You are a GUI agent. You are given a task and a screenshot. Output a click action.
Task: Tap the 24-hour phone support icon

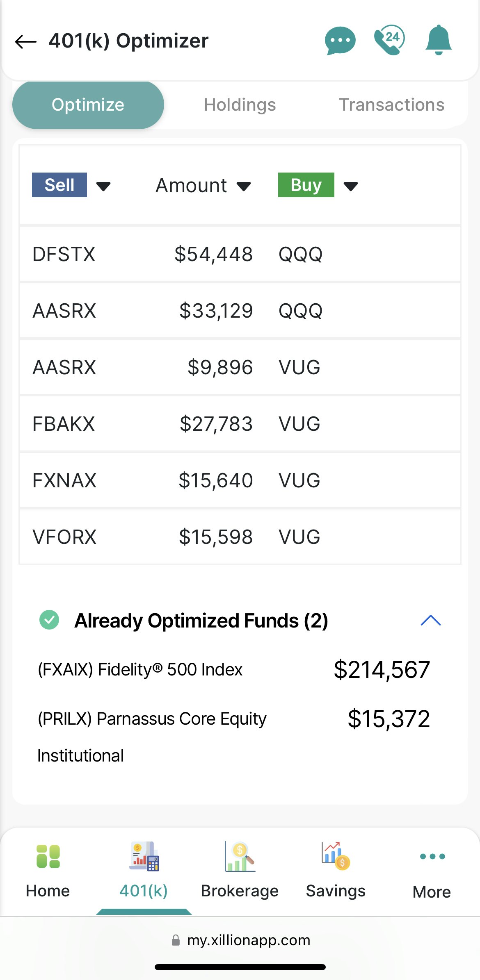coord(389,40)
